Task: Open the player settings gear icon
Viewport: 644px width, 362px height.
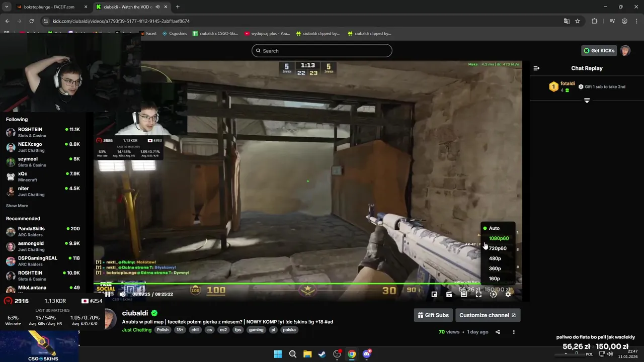Action: (x=508, y=294)
